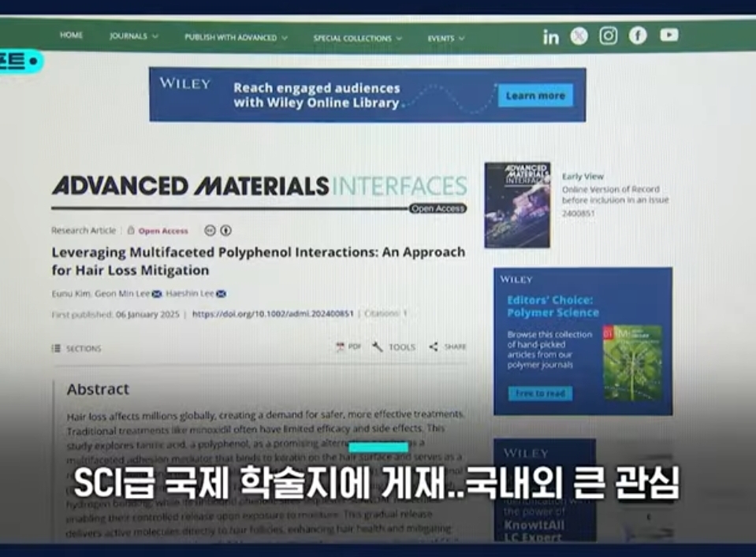The height and width of the screenshot is (557, 756).
Task: Open the Instagram social icon
Action: [x=608, y=35]
